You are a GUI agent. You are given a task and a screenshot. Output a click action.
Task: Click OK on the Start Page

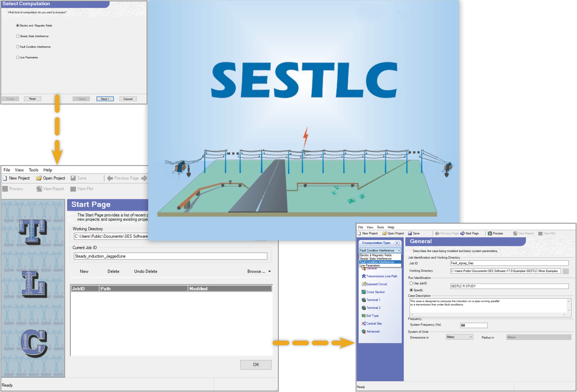[x=256, y=365]
